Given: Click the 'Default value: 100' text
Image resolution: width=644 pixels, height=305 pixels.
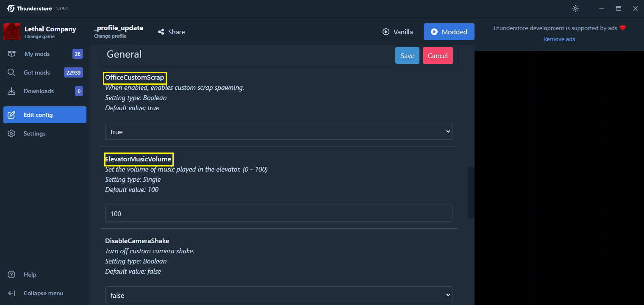Looking at the screenshot, I should (132, 189).
